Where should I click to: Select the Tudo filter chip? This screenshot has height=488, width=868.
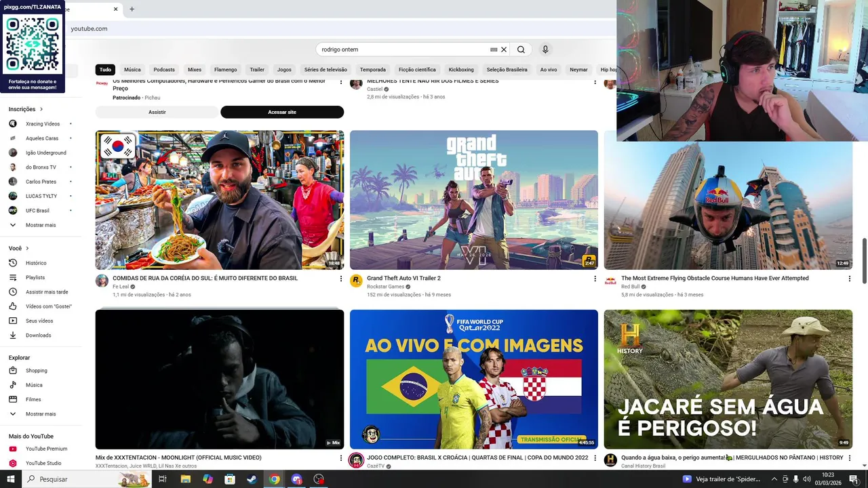point(105,70)
